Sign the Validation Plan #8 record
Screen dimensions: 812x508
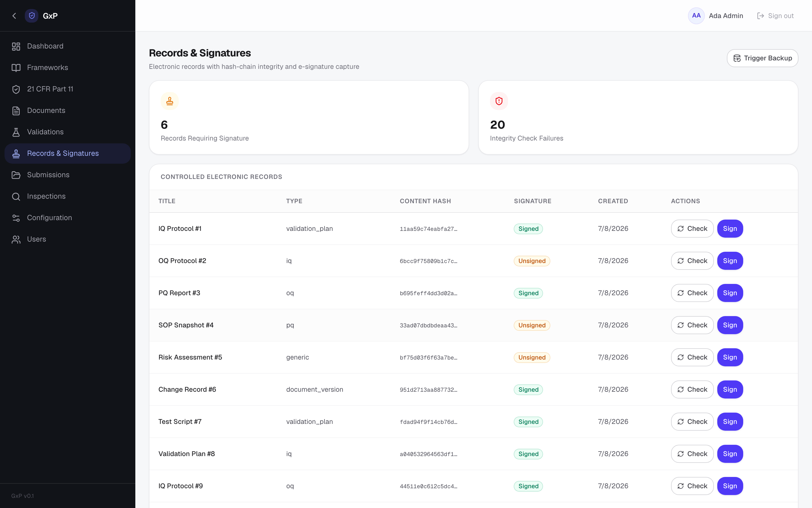(730, 454)
